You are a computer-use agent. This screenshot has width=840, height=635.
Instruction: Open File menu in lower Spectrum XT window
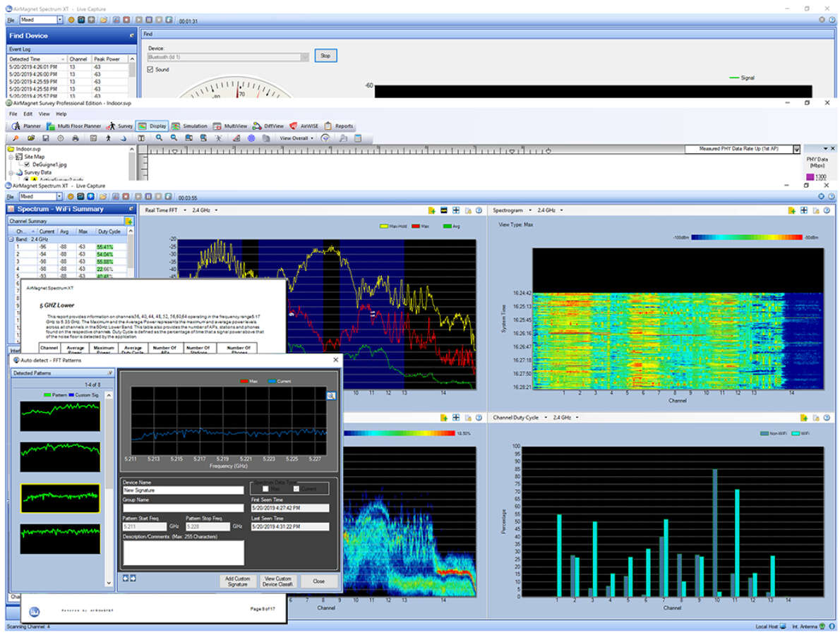[x=10, y=197]
